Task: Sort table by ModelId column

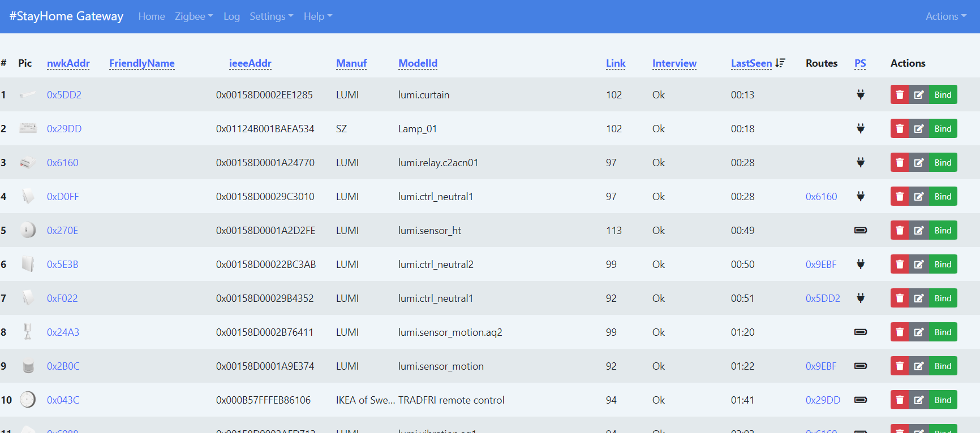Action: (x=418, y=63)
